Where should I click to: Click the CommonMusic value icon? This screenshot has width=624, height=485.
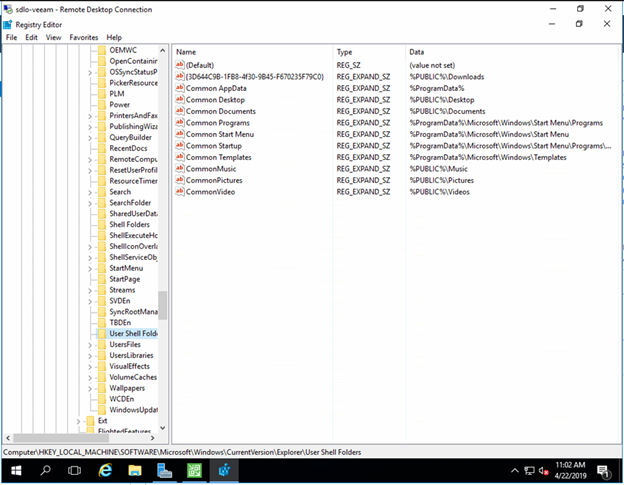tap(180, 169)
